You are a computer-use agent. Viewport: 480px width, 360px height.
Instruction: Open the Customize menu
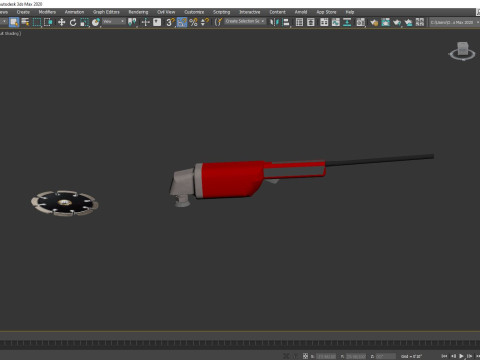pyautogui.click(x=194, y=12)
